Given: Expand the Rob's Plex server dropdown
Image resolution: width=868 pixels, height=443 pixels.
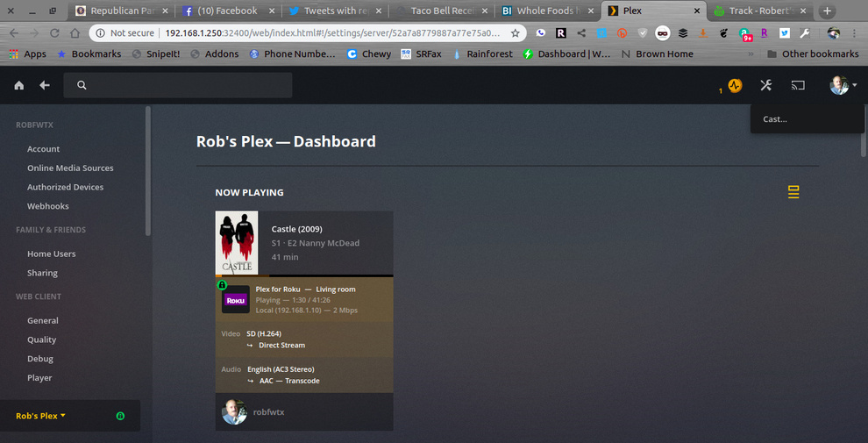Looking at the screenshot, I should (x=40, y=416).
